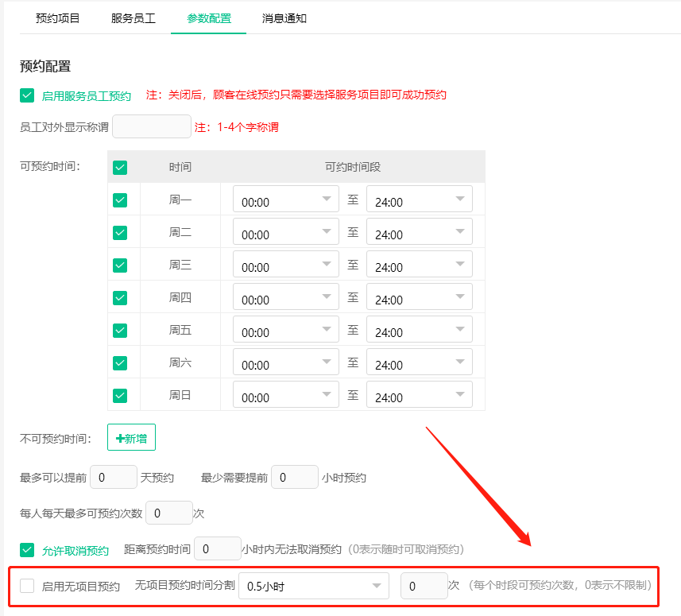681x616 pixels.
Task: Uncheck the 周一 row checkbox
Action: [x=122, y=199]
